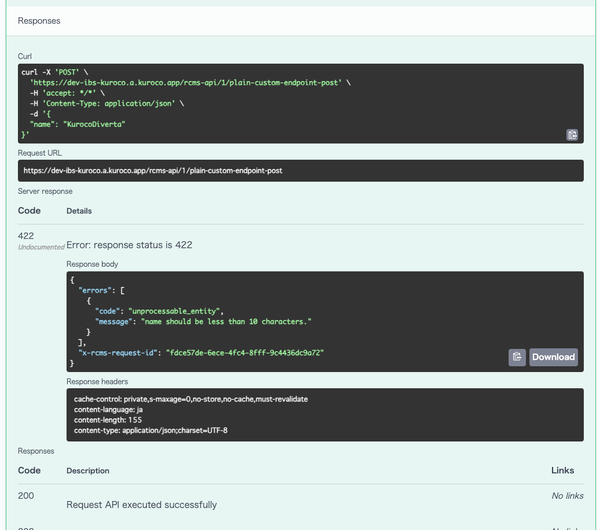
Task: Click the 'Server response' label
Action: click(x=45, y=191)
